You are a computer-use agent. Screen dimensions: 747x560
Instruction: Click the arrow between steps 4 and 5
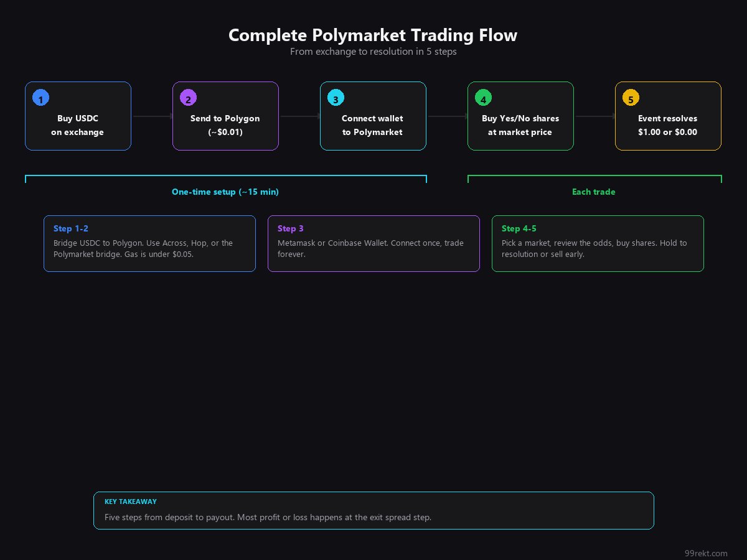[x=594, y=116]
